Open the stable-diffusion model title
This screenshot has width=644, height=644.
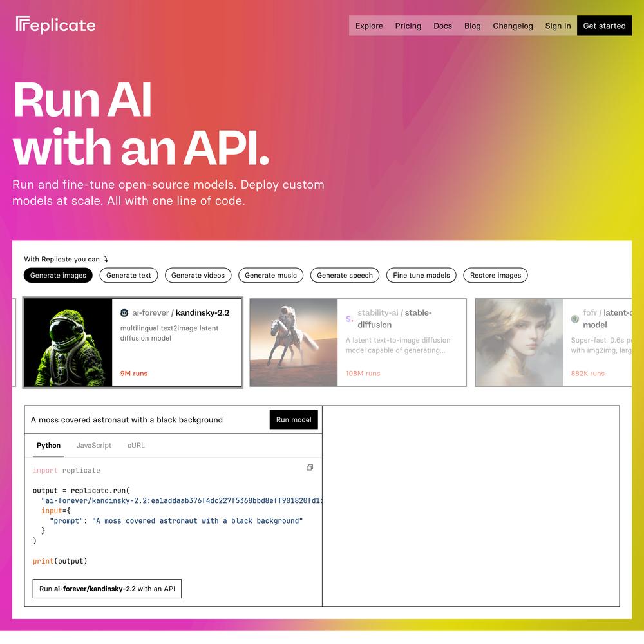pyautogui.click(x=394, y=319)
